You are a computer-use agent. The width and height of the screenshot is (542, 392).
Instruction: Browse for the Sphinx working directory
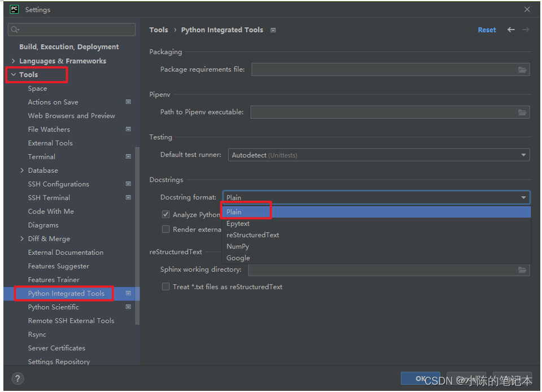pos(522,269)
